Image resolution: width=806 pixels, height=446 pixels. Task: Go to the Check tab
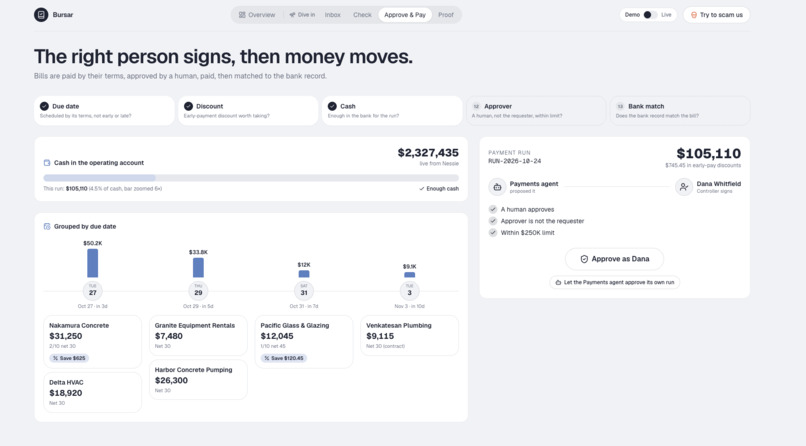362,15
